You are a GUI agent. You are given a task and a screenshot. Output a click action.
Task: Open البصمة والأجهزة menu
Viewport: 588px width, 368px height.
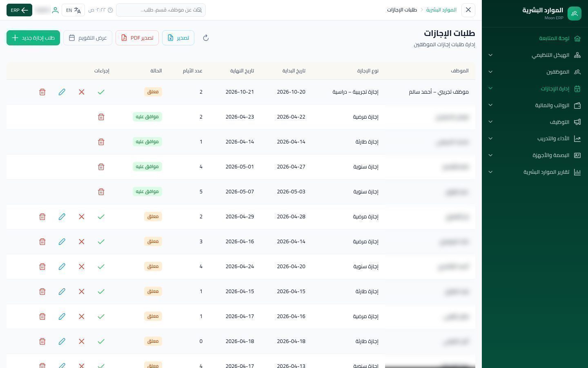pos(535,156)
